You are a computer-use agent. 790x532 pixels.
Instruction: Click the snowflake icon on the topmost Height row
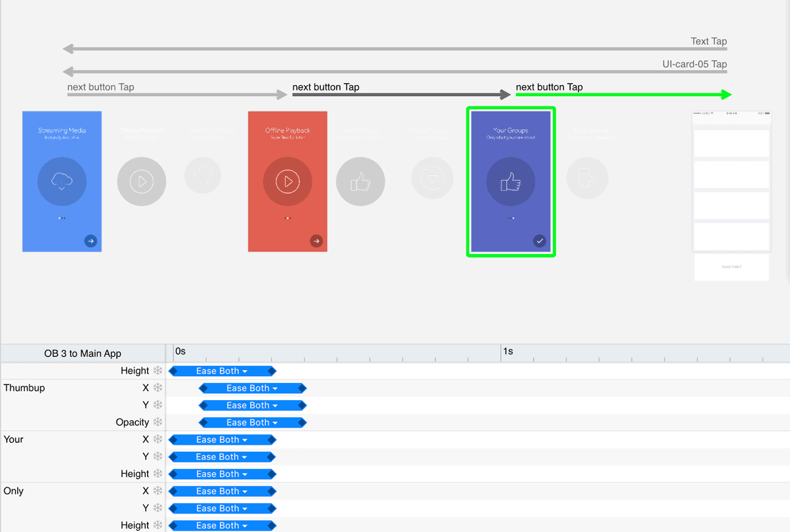coord(158,371)
